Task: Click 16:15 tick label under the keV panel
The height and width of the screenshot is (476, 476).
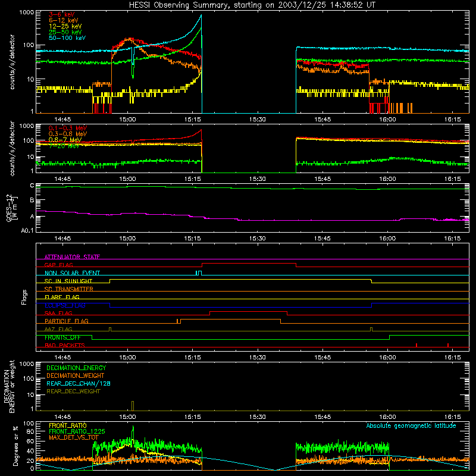Action: click(452, 120)
